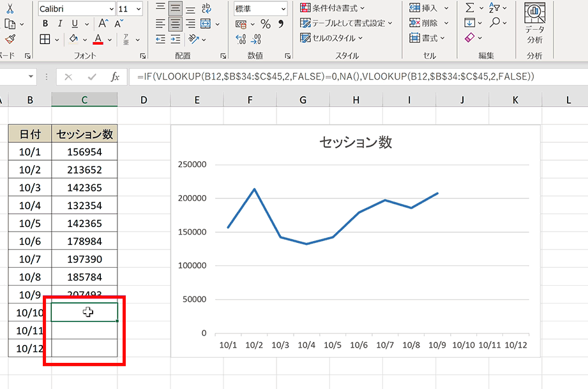Viewport: 588px width, 389px height.
Task: Confirm formula with checkmark button
Action: (x=91, y=77)
